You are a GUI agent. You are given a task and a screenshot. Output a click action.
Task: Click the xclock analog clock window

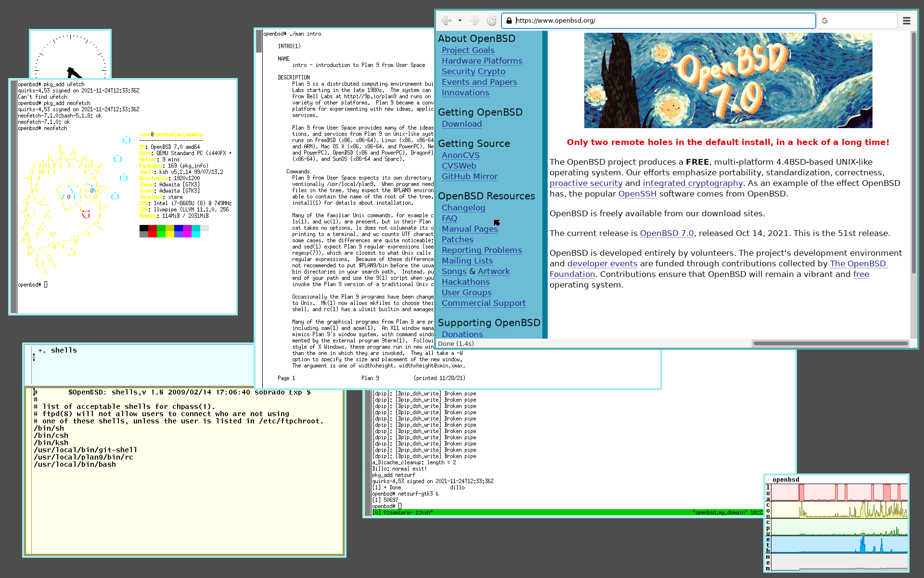pos(70,55)
